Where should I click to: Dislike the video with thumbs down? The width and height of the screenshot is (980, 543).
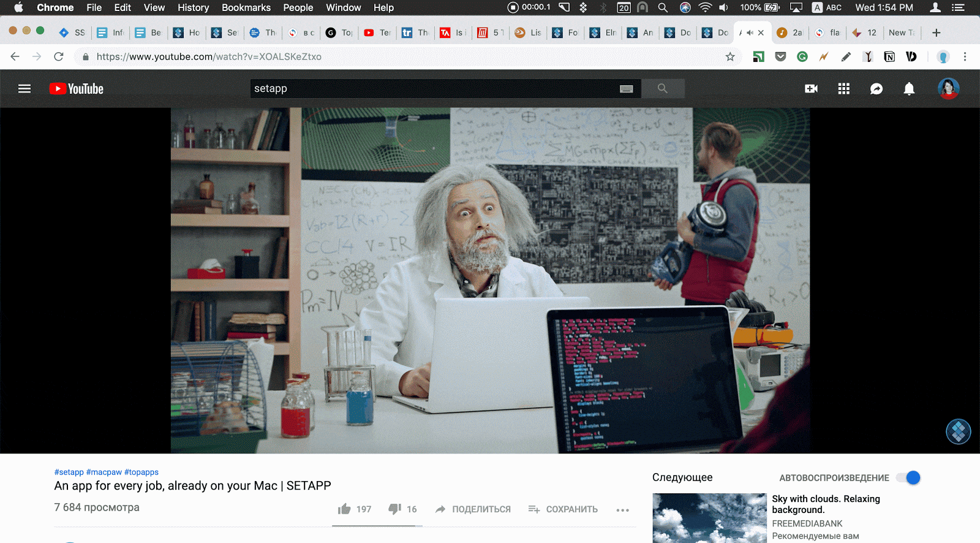coord(395,509)
